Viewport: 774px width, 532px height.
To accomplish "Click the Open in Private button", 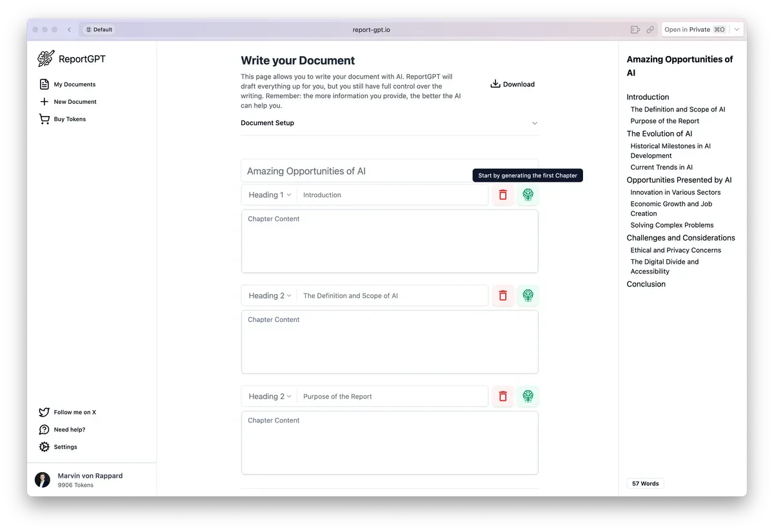I will [x=695, y=30].
